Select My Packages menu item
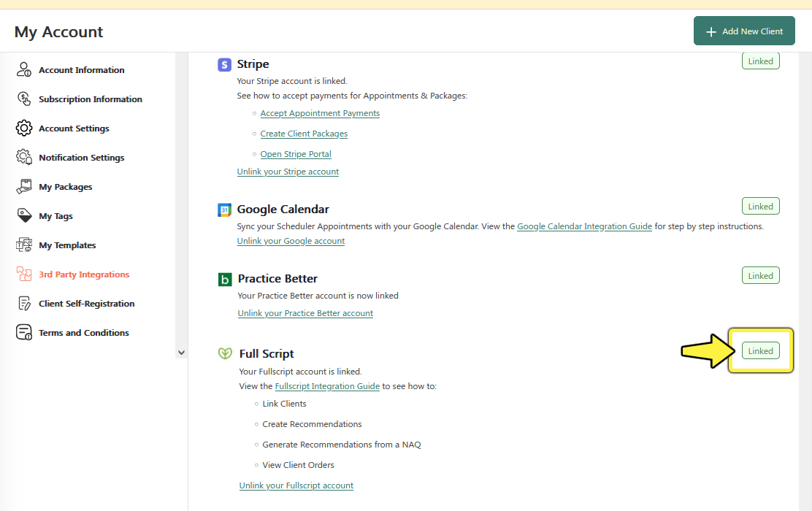 pos(65,187)
